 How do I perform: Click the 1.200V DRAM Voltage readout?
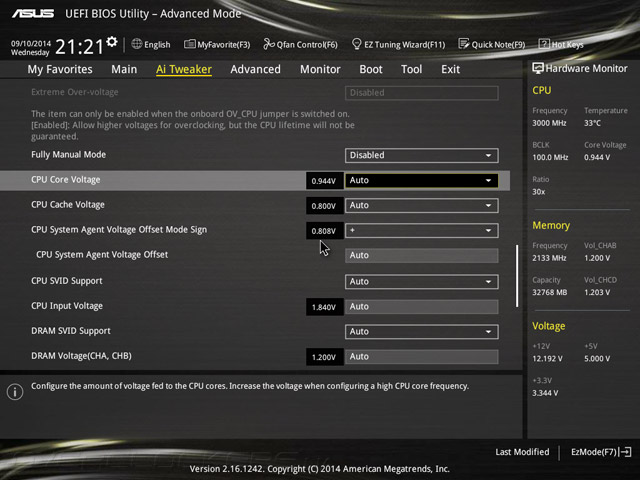point(324,357)
